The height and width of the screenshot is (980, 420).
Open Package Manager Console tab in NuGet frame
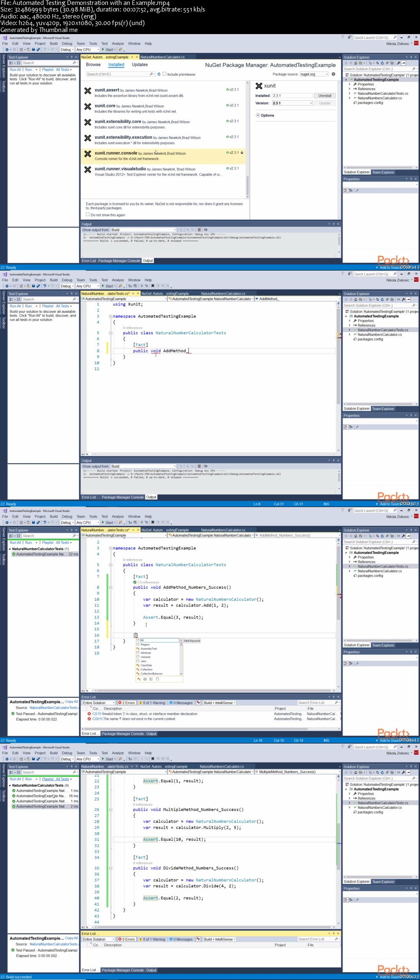coord(119,261)
